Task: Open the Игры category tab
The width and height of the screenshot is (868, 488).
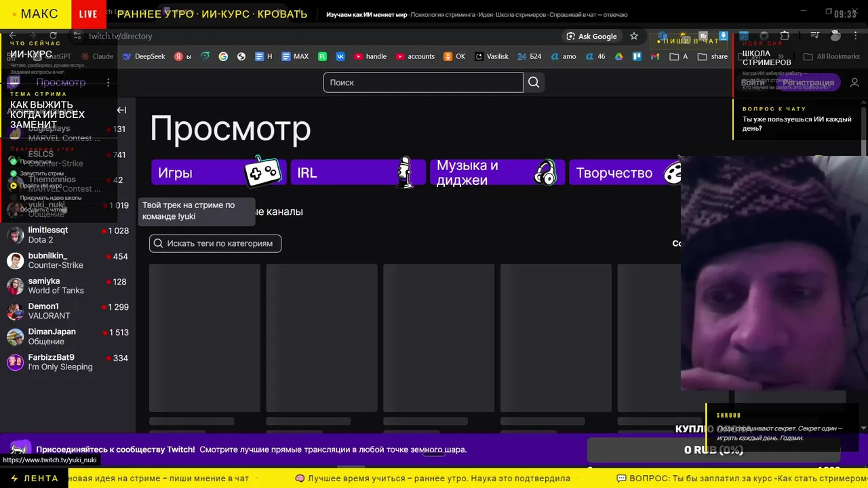Action: pos(218,172)
